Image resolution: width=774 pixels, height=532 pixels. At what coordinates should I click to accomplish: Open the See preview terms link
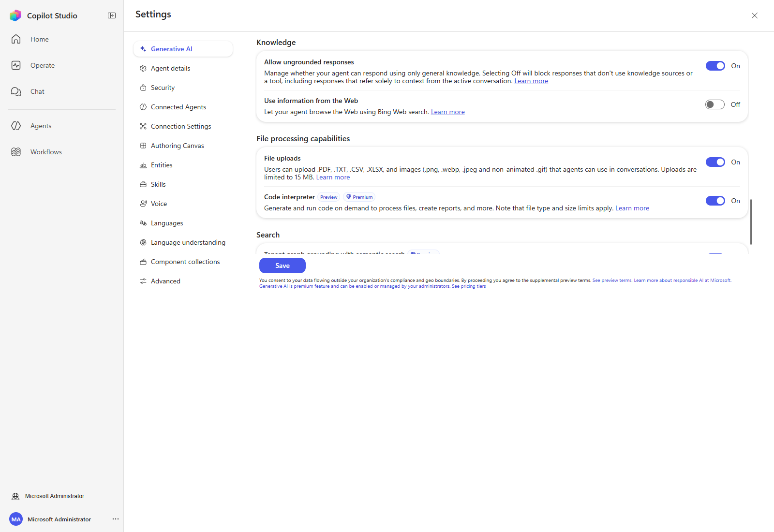(612, 281)
